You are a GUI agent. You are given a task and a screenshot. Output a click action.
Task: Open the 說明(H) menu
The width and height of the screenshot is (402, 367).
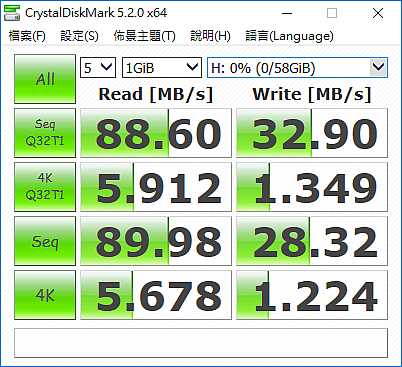pyautogui.click(x=210, y=36)
